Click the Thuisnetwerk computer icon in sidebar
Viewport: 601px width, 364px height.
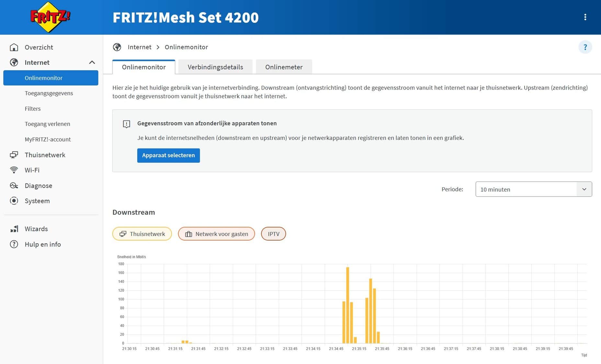point(14,155)
